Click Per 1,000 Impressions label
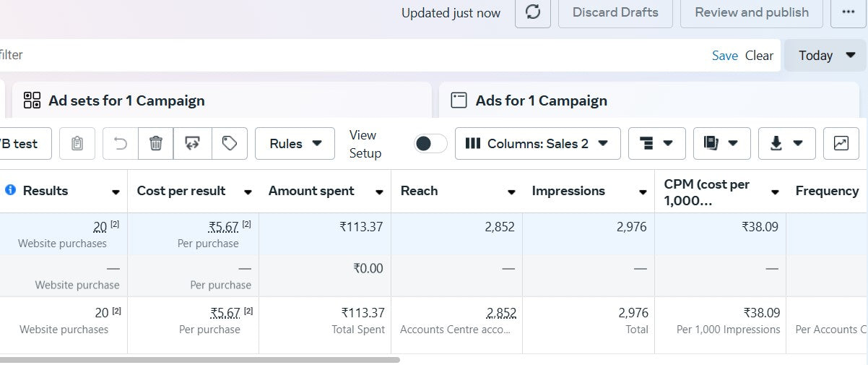This screenshot has height=365, width=868. 729,330
